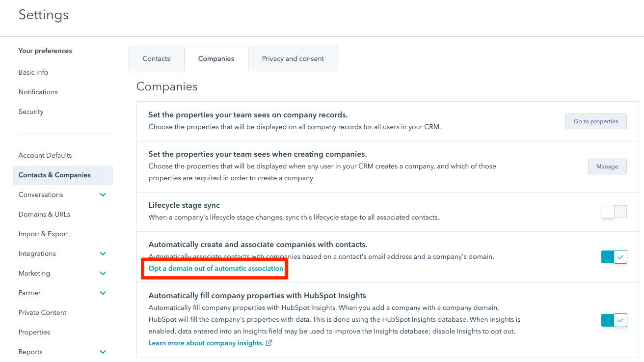Open Domains & URLs settings
This screenshot has height=362, width=644.
click(x=43, y=214)
